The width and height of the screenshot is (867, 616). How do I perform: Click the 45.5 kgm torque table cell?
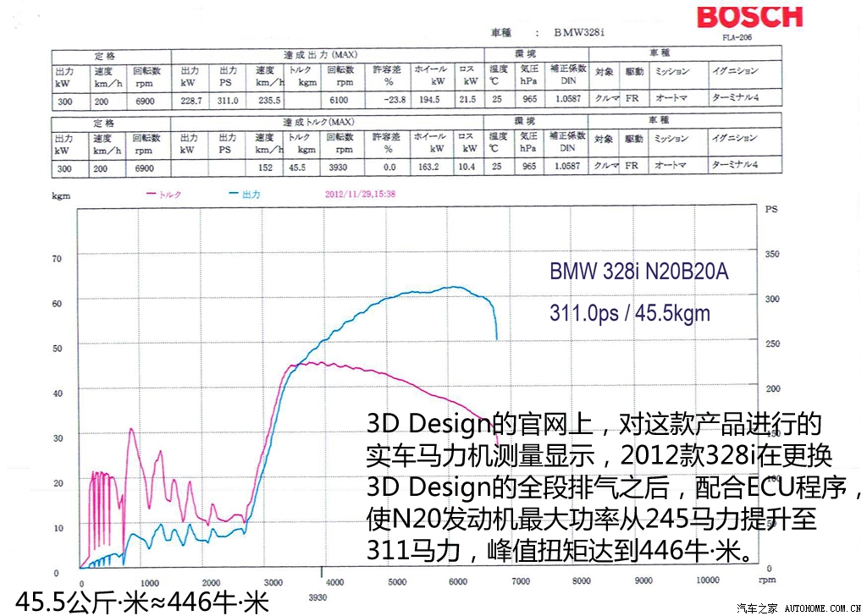pos(297,168)
